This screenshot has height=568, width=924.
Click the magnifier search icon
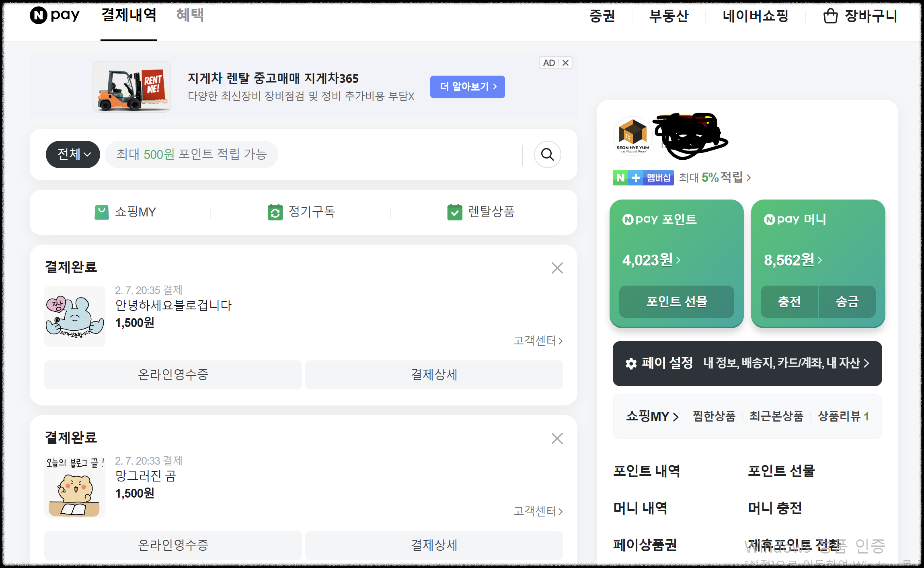click(x=547, y=154)
